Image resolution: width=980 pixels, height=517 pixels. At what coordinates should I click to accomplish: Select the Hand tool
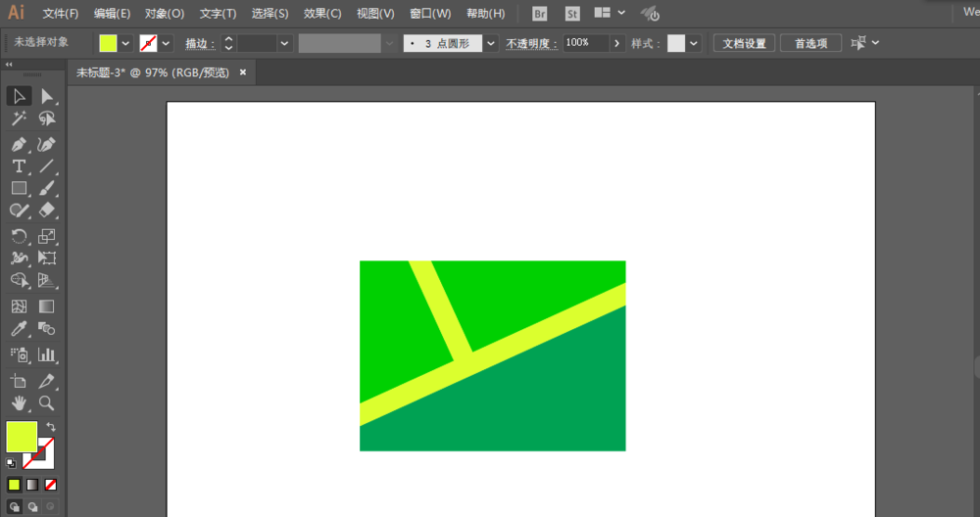coord(19,403)
